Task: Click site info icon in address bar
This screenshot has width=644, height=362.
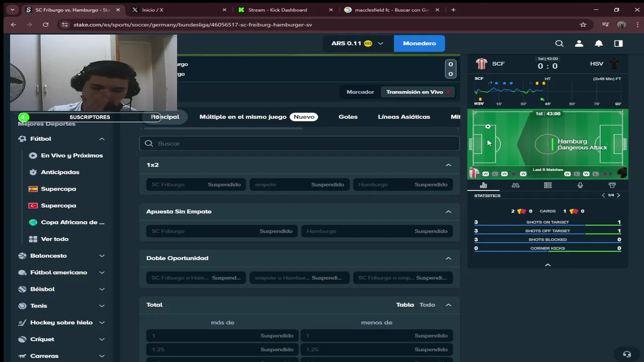Action: [64, 25]
